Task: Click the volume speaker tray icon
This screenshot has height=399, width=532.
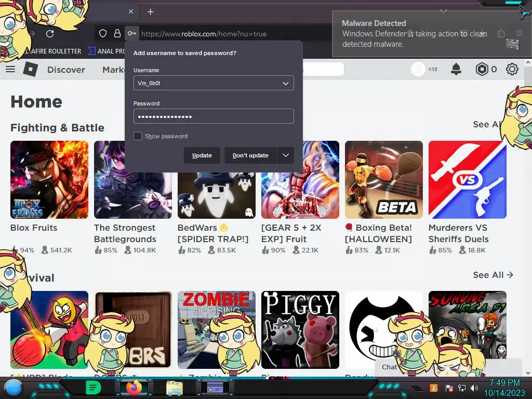Action: (474, 388)
